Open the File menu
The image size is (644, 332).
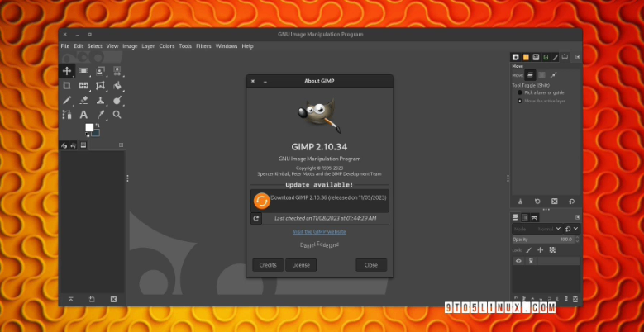pos(64,46)
